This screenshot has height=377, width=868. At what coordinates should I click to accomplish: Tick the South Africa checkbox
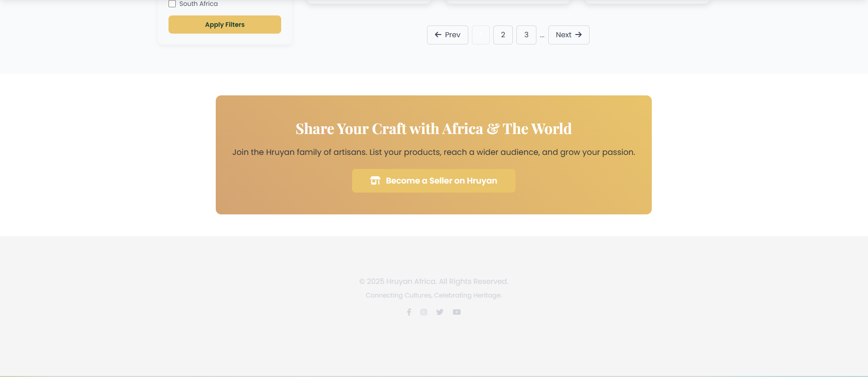pos(172,4)
